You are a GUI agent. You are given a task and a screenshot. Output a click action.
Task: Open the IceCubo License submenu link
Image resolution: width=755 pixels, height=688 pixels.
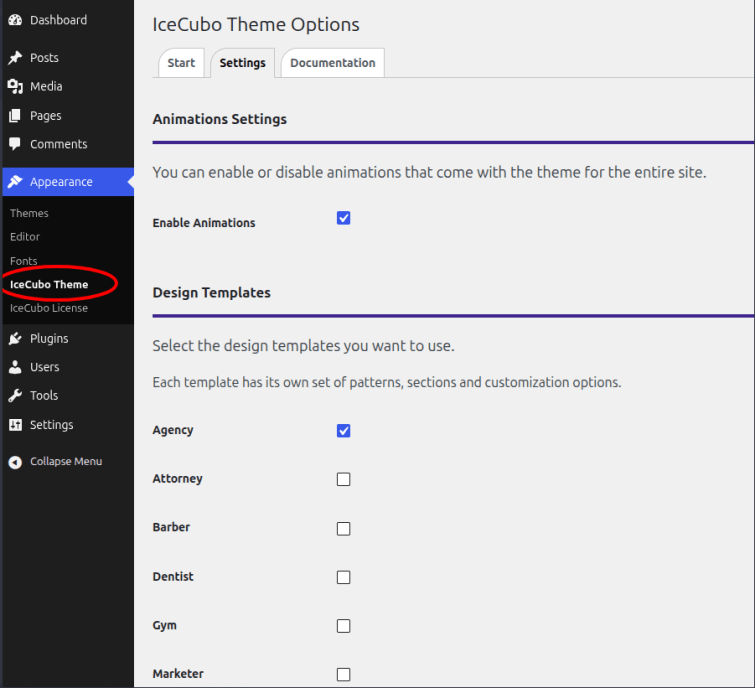pos(49,308)
